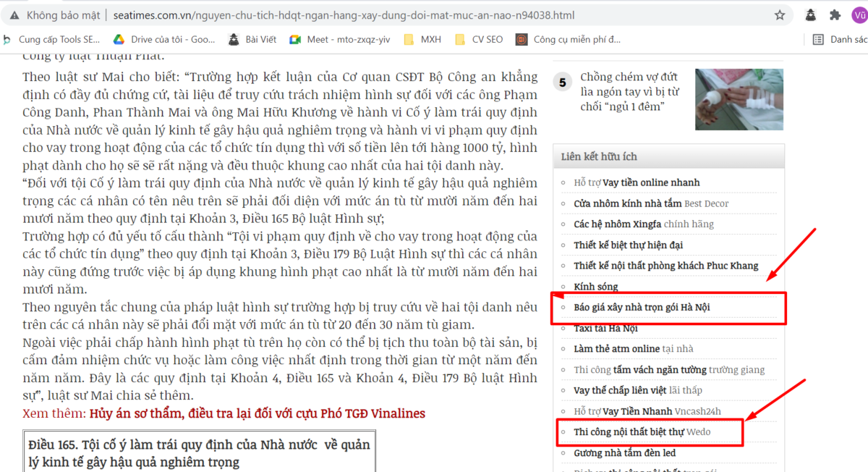Open the Drive của tôi bookmark
Screen dimensions: 868x472
(x=165, y=40)
